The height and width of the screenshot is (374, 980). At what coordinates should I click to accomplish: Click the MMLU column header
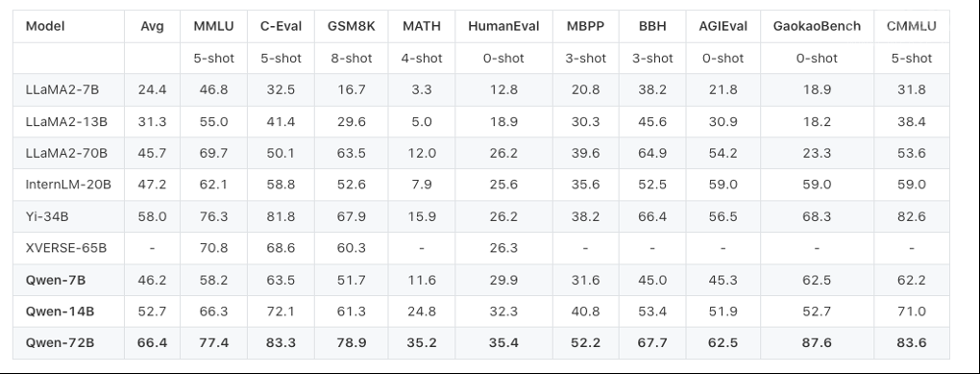(213, 26)
